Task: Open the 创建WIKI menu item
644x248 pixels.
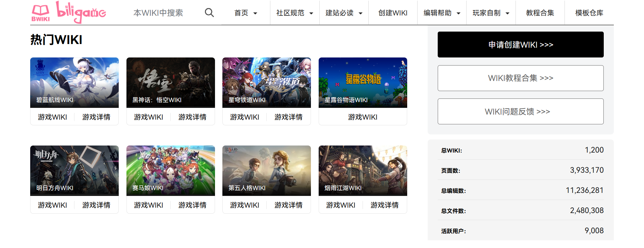Action: 393,13
